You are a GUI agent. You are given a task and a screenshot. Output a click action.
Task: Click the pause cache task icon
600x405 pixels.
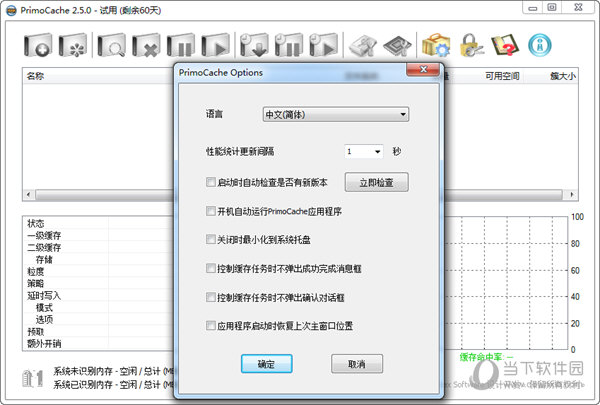click(181, 46)
